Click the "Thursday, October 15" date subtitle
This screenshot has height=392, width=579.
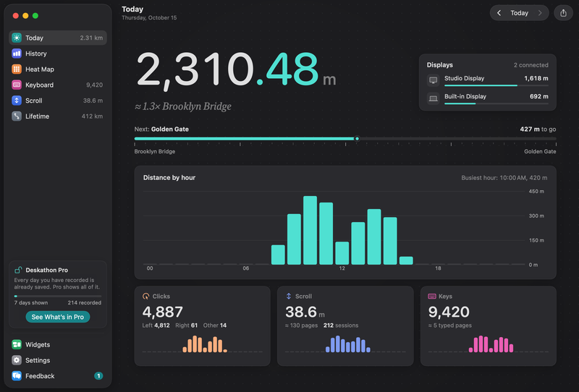(x=149, y=17)
